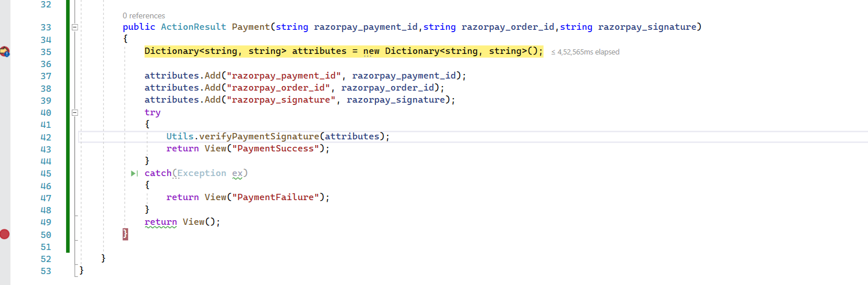
Task: Click the "ActionResult" return type
Action: (x=193, y=26)
